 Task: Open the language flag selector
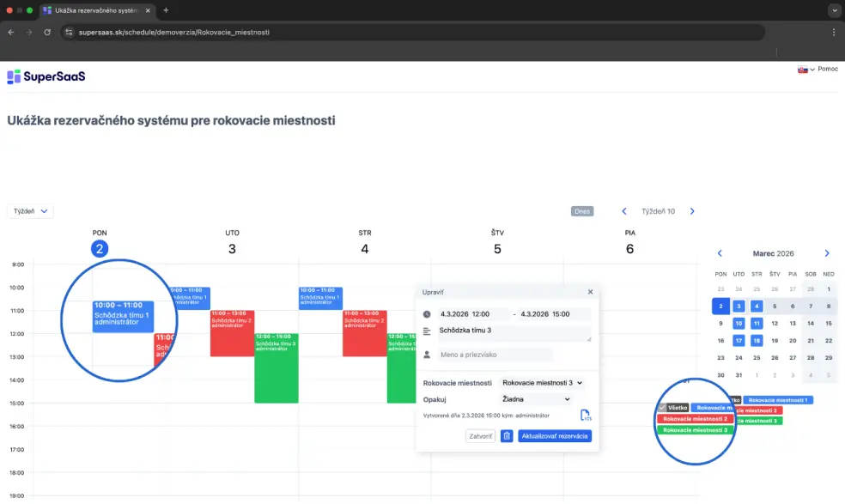805,69
